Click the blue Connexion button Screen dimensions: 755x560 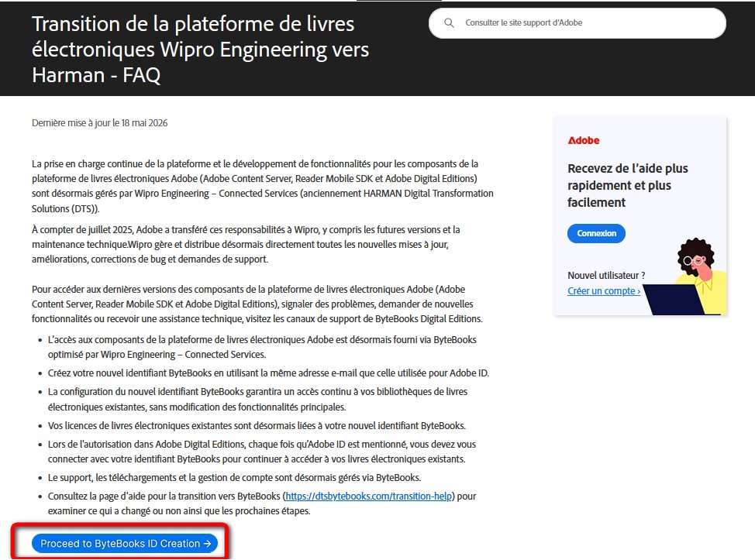point(596,233)
